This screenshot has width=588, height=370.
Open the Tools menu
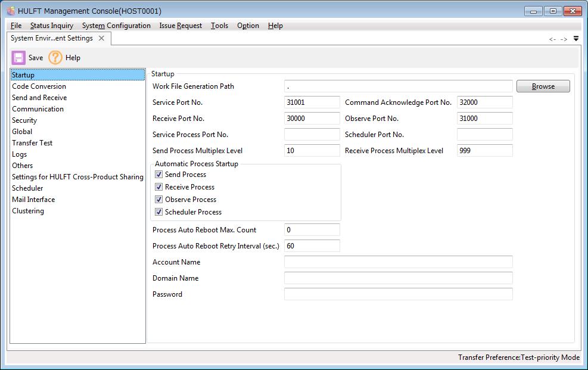219,26
